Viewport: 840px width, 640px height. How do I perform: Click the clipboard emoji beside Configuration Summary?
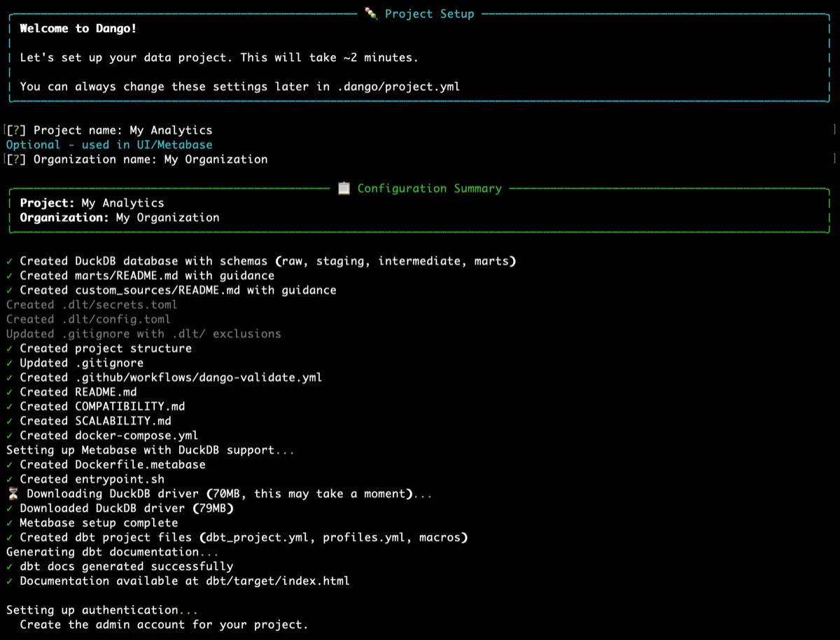click(344, 188)
